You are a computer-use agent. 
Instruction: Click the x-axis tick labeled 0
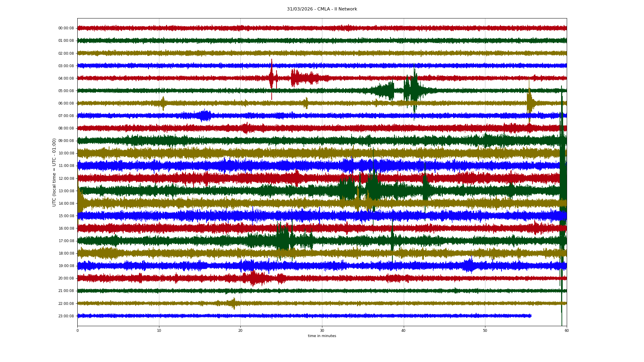[78, 331]
